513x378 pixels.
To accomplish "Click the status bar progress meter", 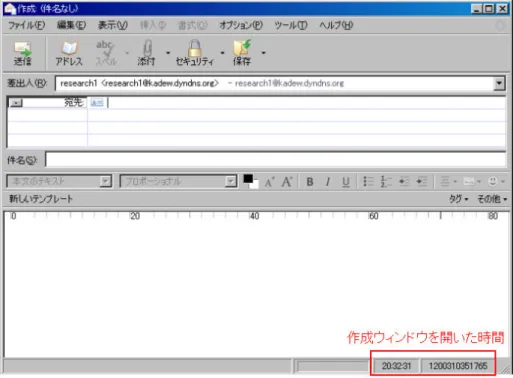I will coord(333,366).
